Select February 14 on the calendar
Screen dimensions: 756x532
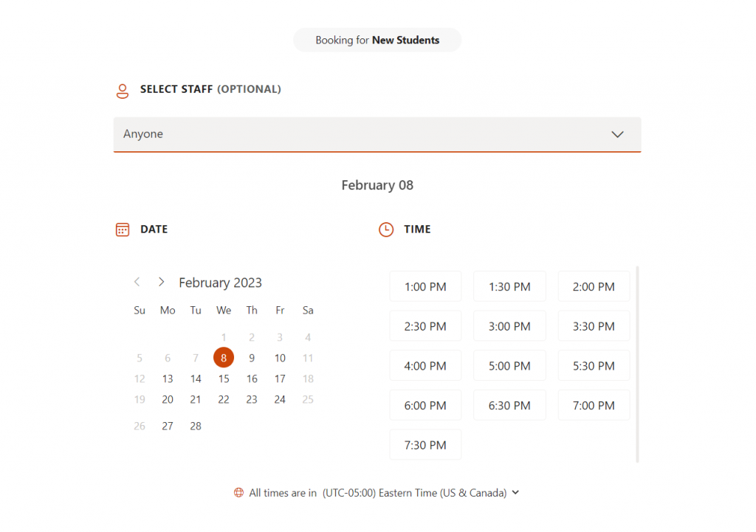click(195, 379)
